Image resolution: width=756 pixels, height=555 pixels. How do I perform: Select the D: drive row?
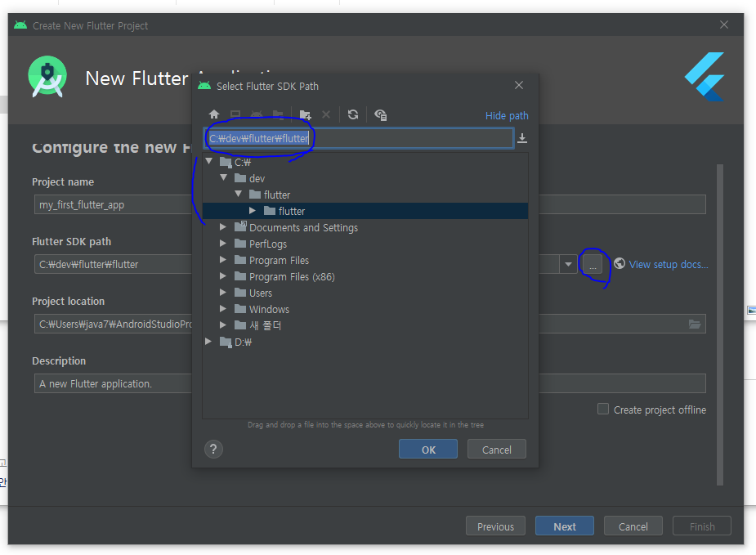(x=365, y=342)
